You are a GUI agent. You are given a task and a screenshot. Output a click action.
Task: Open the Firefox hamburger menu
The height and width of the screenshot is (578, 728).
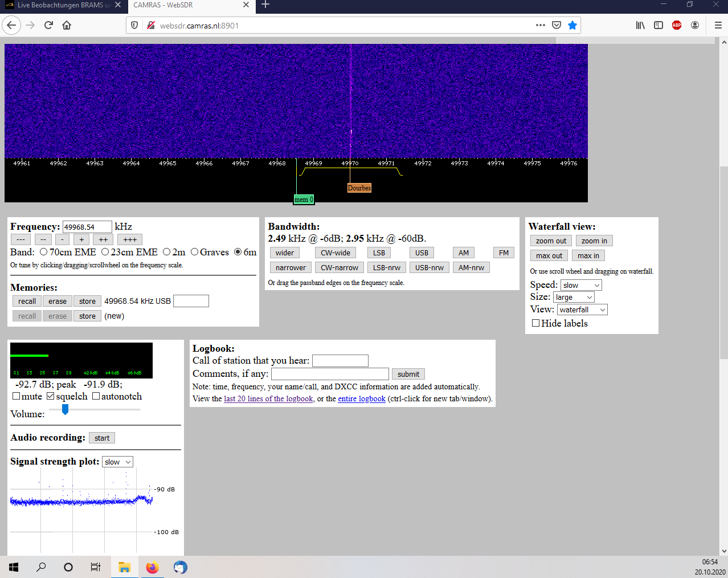718,25
